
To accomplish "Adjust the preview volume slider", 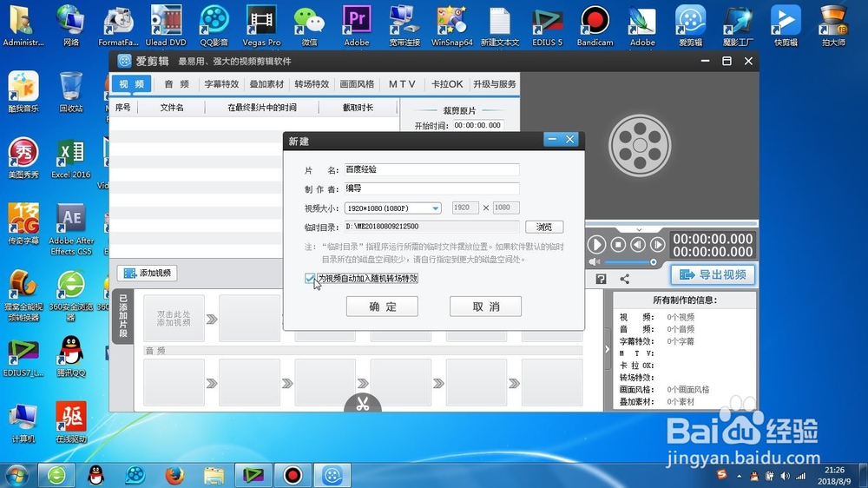I will (630, 262).
